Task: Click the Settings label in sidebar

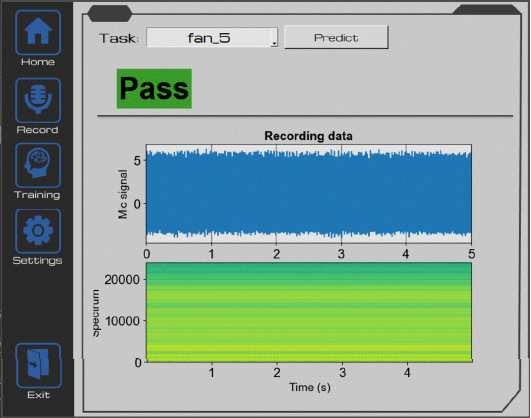Action: point(37,260)
